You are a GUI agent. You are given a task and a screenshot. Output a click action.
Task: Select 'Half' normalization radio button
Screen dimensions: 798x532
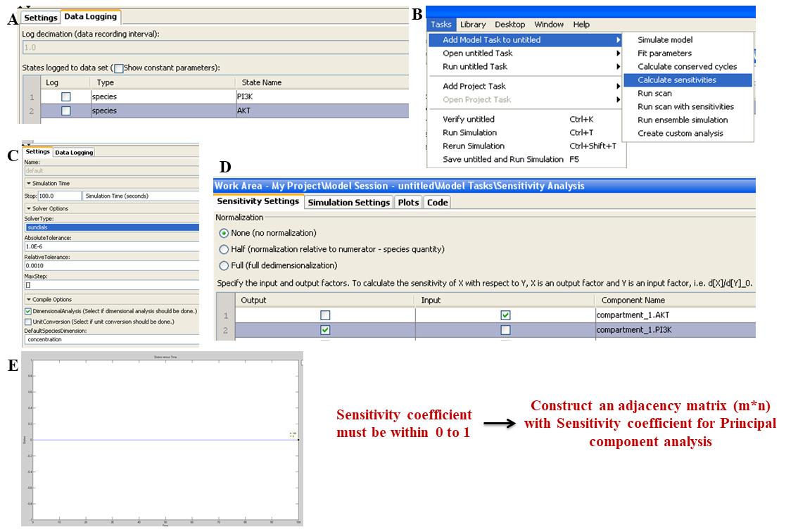tap(223, 249)
